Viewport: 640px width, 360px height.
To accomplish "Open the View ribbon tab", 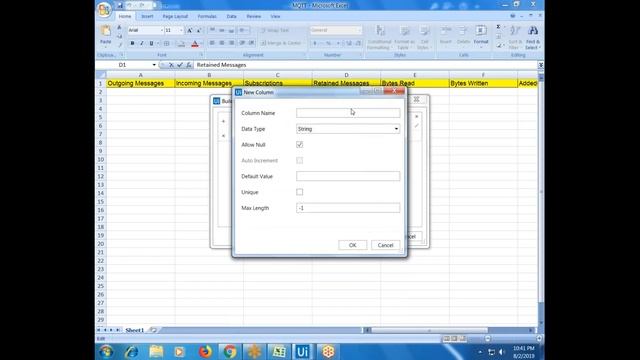I will [x=275, y=16].
